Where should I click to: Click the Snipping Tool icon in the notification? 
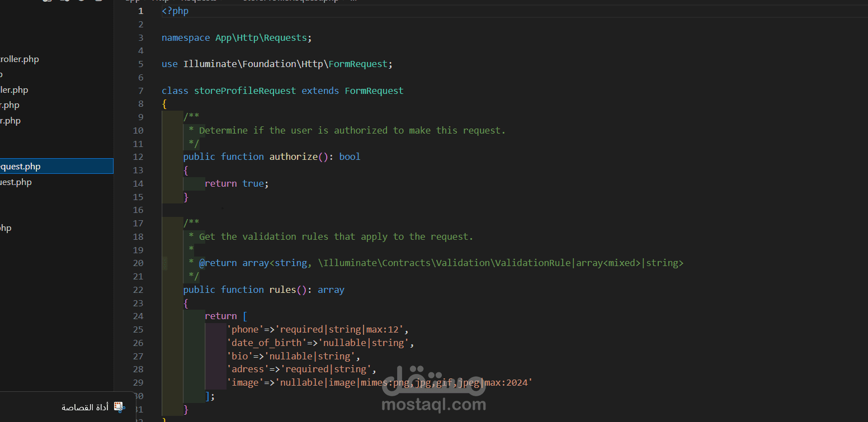click(x=119, y=407)
